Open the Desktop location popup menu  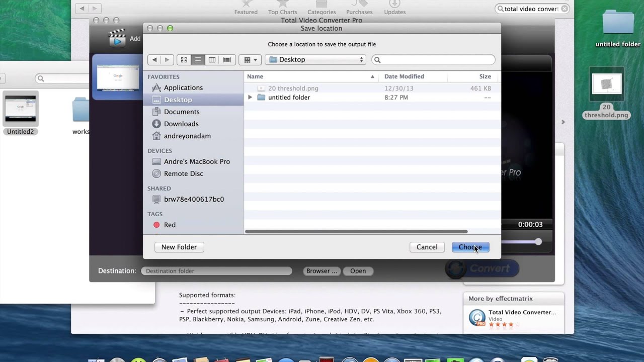pos(315,60)
